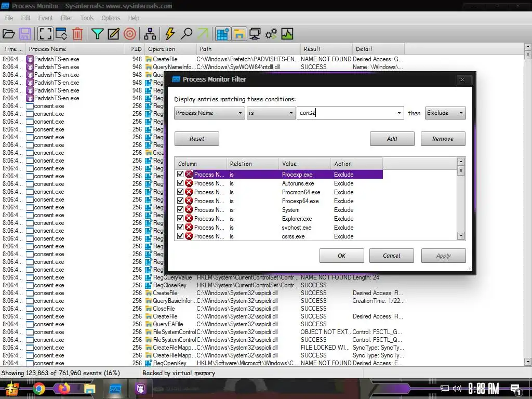Image resolution: width=532 pixels, height=399 pixels.
Task: Uncheck the Explorer.exe filter checkbox
Action: 180,218
